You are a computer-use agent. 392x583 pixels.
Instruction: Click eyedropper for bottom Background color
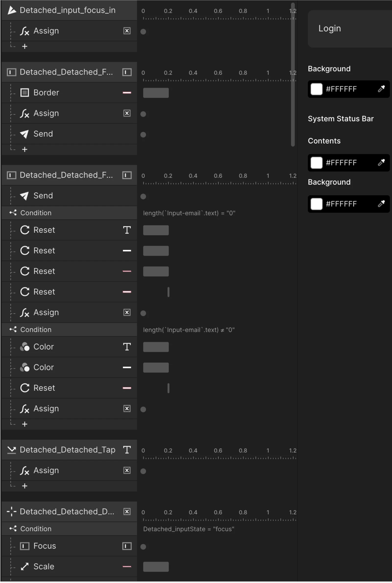[381, 204]
